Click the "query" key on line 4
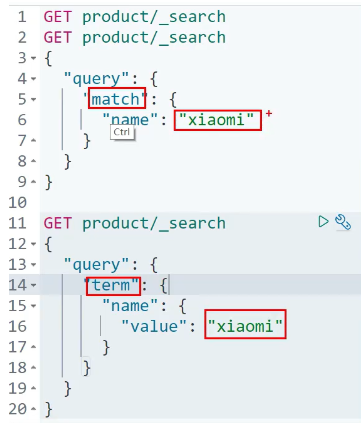This screenshot has width=363, height=423. click(x=96, y=79)
